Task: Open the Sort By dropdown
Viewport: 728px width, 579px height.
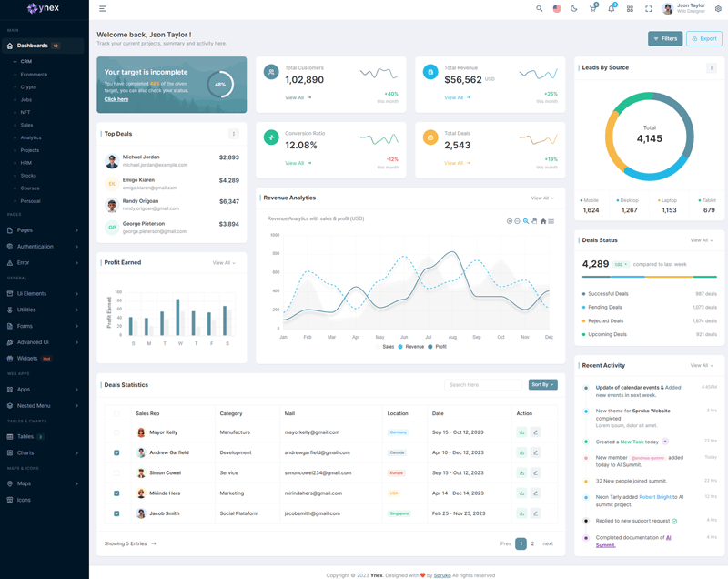Action: pyautogui.click(x=542, y=385)
